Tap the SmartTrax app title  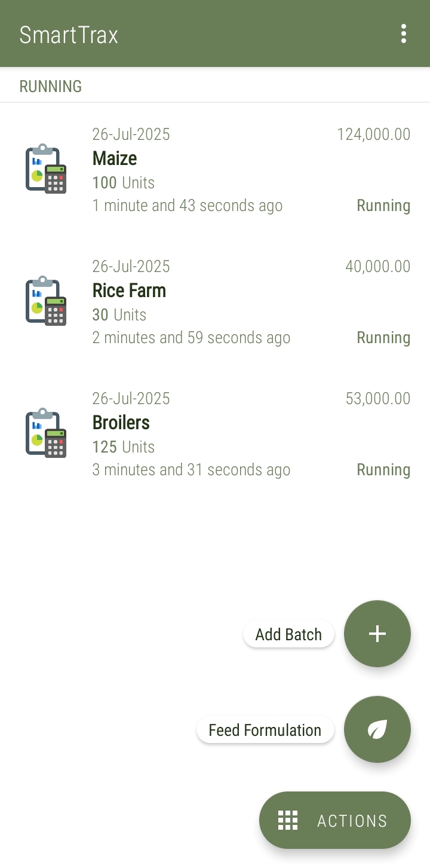[69, 35]
